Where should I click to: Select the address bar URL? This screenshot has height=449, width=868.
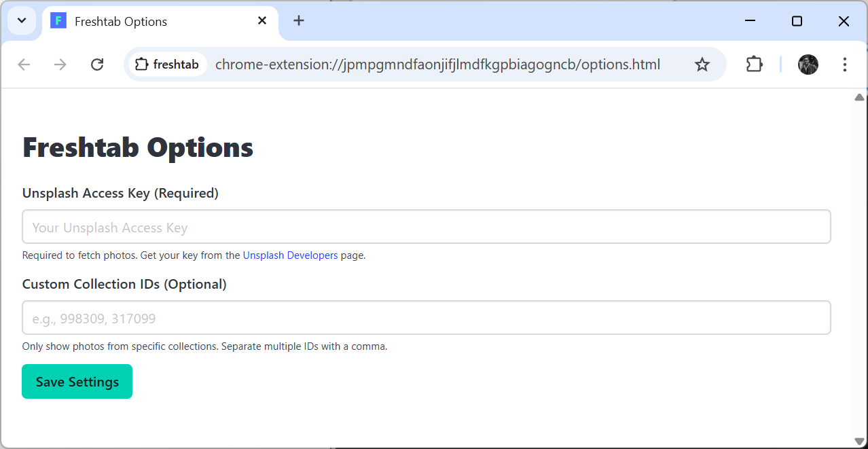click(x=437, y=65)
